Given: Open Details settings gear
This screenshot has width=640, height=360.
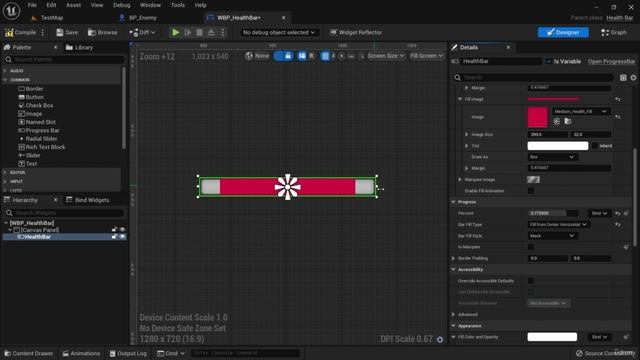Looking at the screenshot, I should 633,78.
